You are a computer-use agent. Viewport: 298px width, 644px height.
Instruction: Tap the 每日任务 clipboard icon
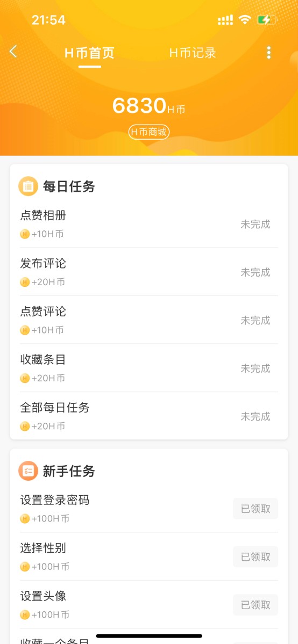(29, 186)
